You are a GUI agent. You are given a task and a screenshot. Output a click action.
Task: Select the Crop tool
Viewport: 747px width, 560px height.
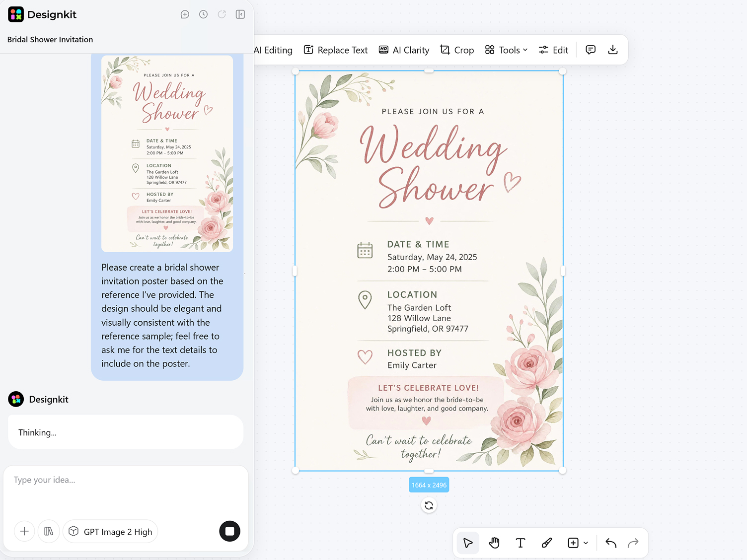(457, 50)
